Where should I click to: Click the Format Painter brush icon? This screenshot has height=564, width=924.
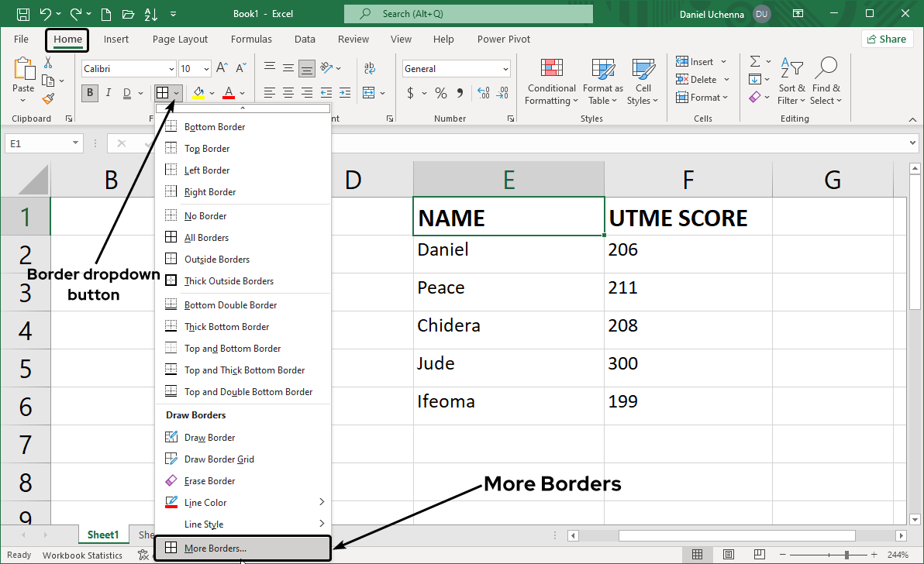48,98
